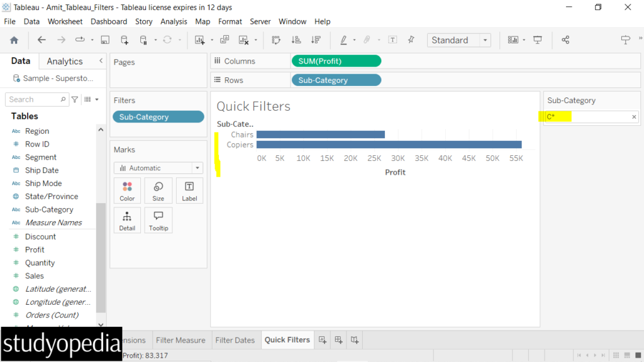Image resolution: width=644 pixels, height=362 pixels.
Task: Open the File menu
Action: (x=9, y=21)
